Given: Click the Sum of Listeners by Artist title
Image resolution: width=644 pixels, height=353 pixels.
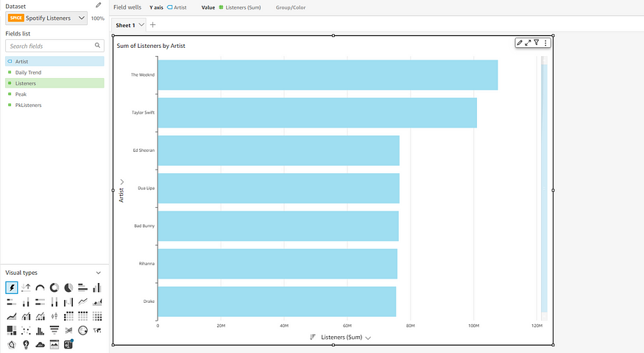Looking at the screenshot, I should [151, 46].
